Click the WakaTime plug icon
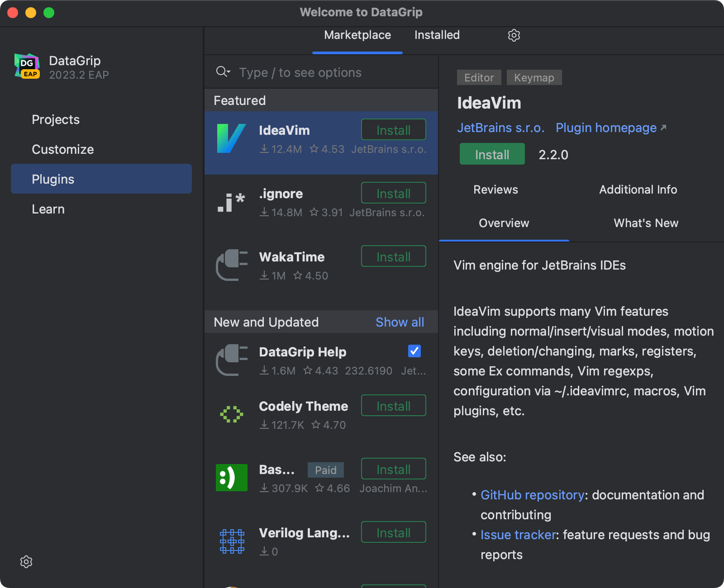The width and height of the screenshot is (724, 588). click(x=231, y=266)
